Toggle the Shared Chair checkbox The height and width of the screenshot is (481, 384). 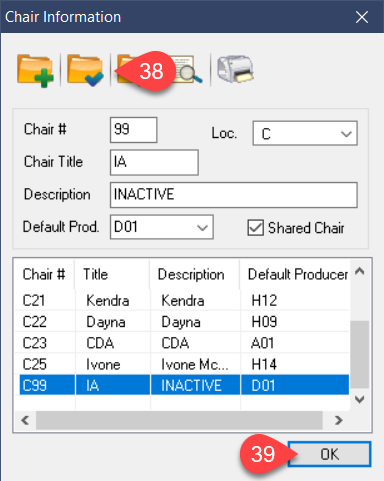tap(256, 228)
